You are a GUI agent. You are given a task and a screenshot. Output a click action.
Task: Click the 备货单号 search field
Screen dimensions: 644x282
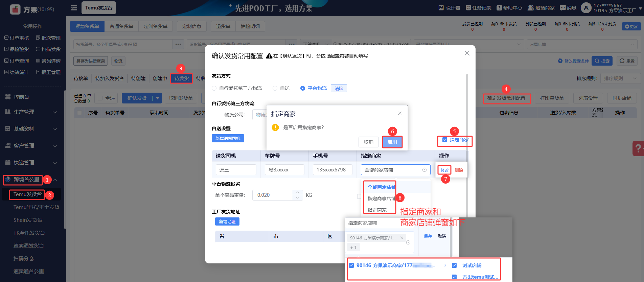coord(123,44)
